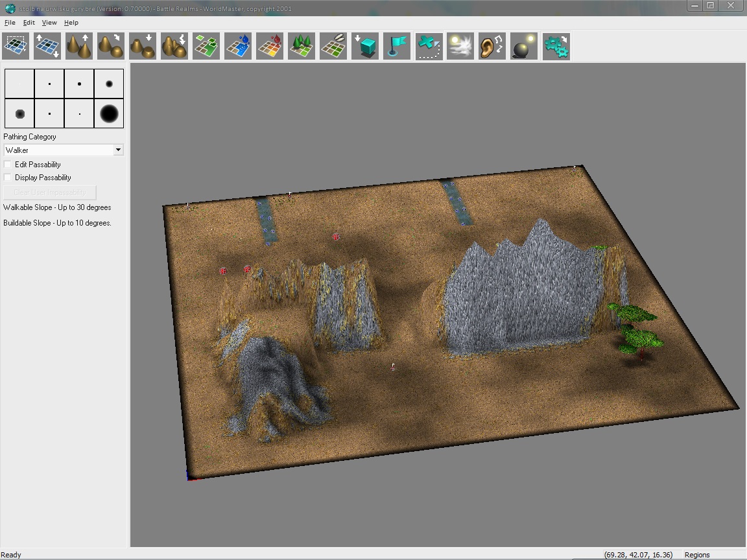Click the WorldMaster title bar app icon
The height and width of the screenshot is (560, 747).
(x=10, y=8)
